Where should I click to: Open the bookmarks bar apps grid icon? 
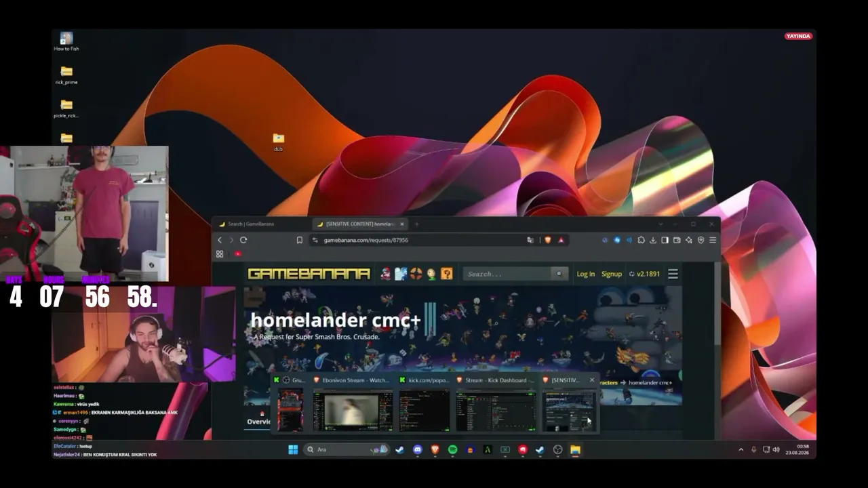220,254
